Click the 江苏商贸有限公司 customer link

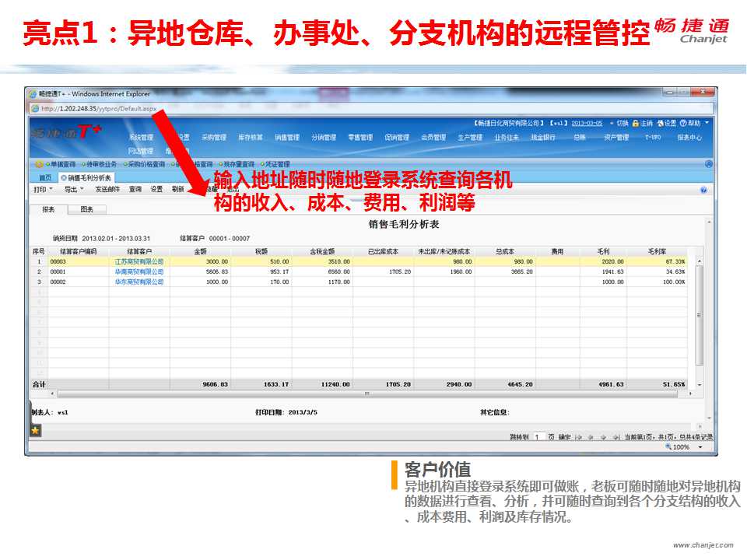point(139,262)
